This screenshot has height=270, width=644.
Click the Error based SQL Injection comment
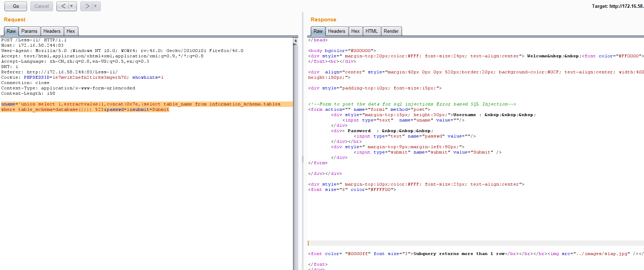click(x=412, y=104)
